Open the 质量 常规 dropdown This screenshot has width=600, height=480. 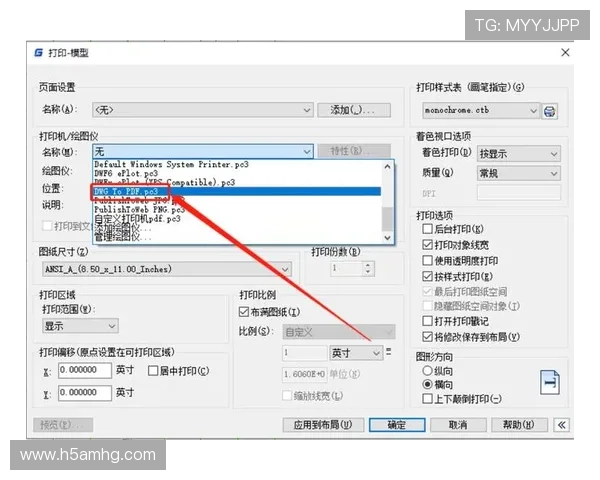(x=518, y=173)
